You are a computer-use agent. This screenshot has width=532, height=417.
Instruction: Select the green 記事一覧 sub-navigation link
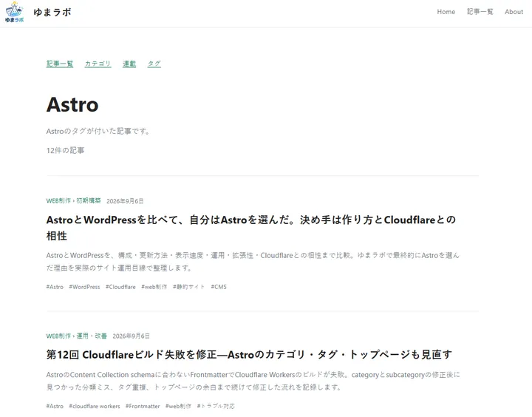(60, 64)
